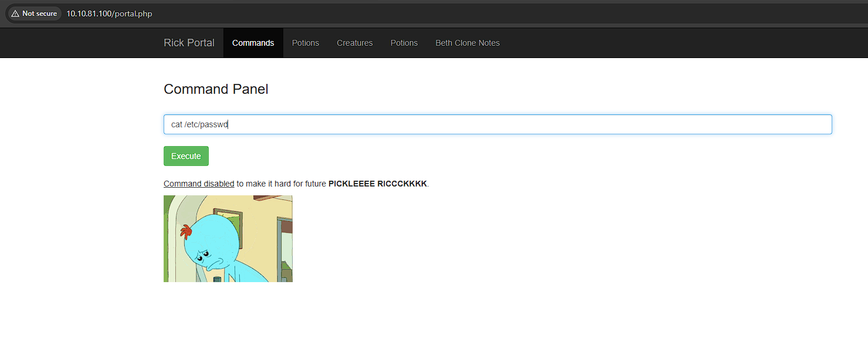Click the bold PICKLEEEE RICCCKKKK text

[x=378, y=184]
